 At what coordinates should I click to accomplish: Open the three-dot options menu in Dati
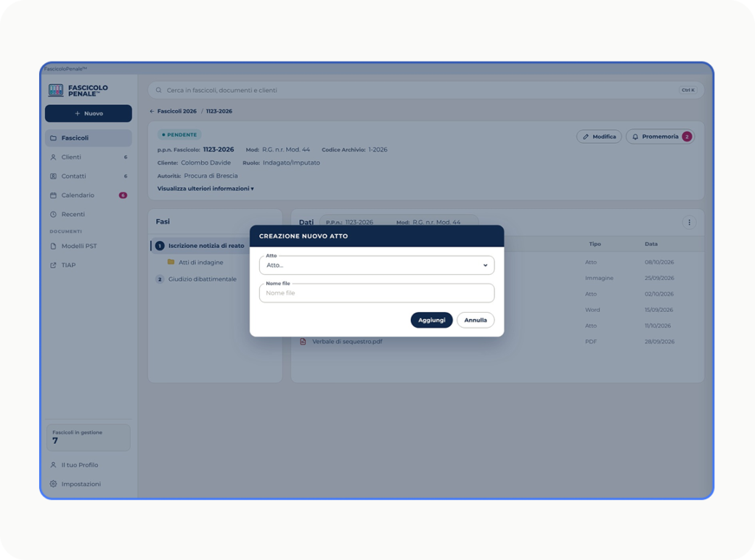[x=689, y=222]
